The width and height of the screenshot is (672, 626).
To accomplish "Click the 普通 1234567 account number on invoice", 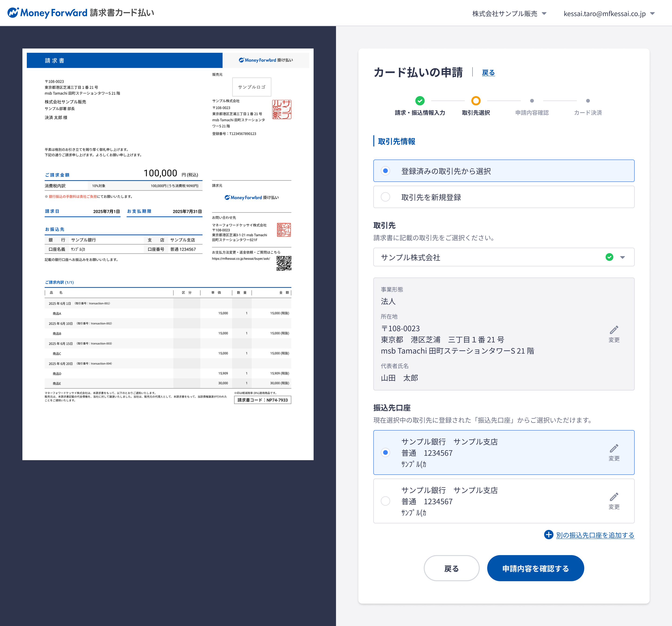I will (183, 249).
